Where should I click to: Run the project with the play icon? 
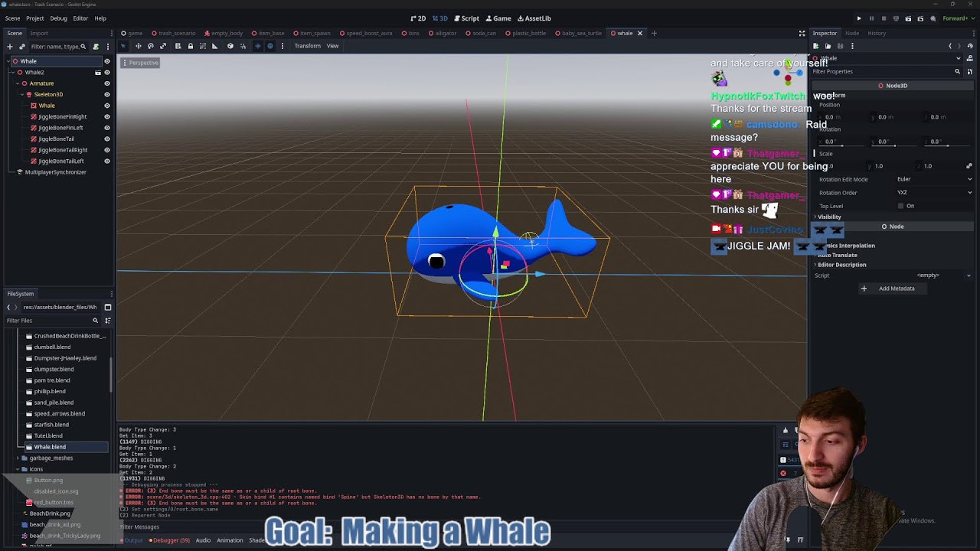pos(859,18)
